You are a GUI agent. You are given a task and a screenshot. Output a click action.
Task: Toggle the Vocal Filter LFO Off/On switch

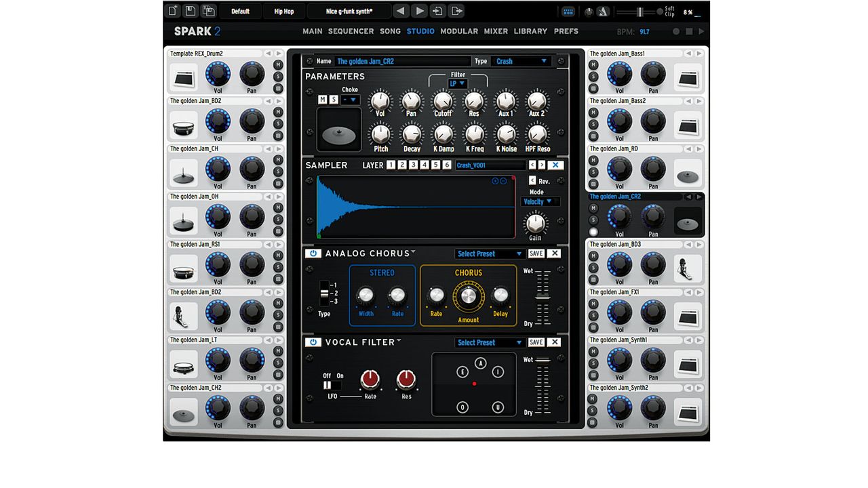coord(332,384)
